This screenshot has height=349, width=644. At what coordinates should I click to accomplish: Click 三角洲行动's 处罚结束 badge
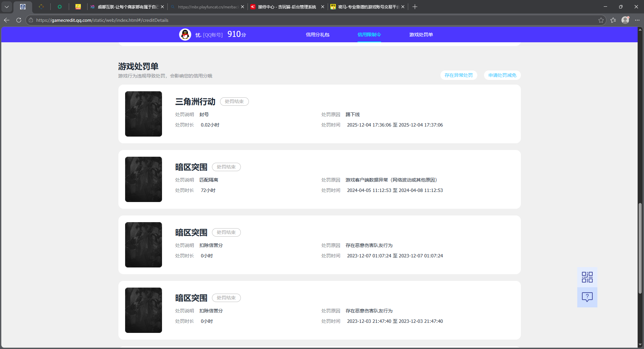pos(234,101)
